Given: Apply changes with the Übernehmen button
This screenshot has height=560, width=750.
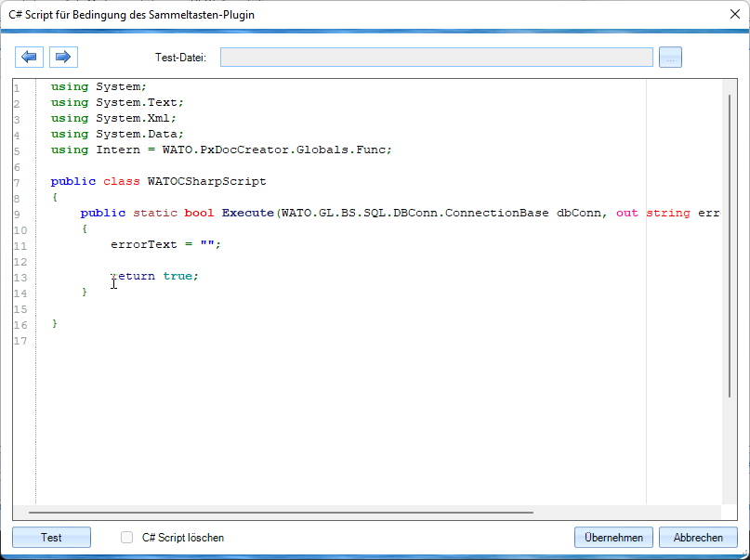Looking at the screenshot, I should click(613, 538).
